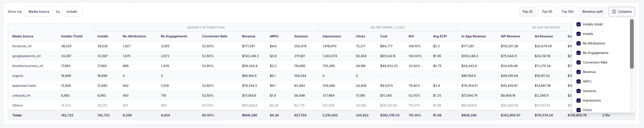Screen dimensions: 644x128
Task: Sort by ROI column header
Action: click(x=411, y=36)
